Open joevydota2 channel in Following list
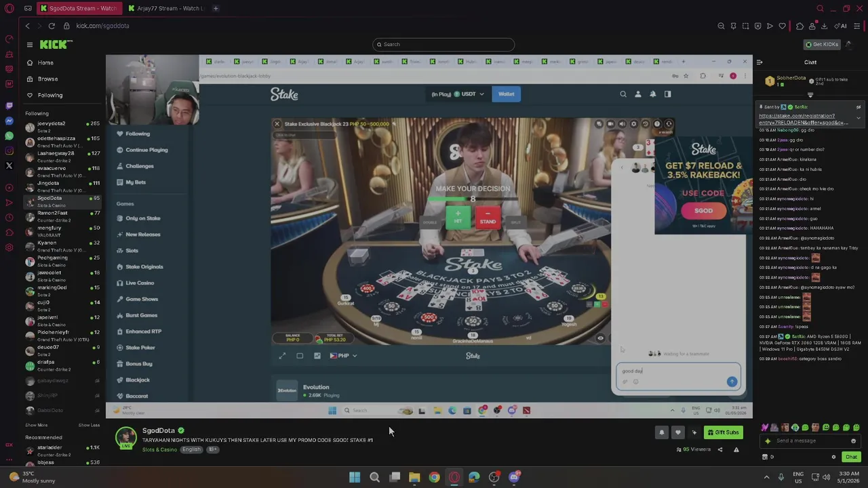Screen dimensions: 868x488 click(62, 126)
